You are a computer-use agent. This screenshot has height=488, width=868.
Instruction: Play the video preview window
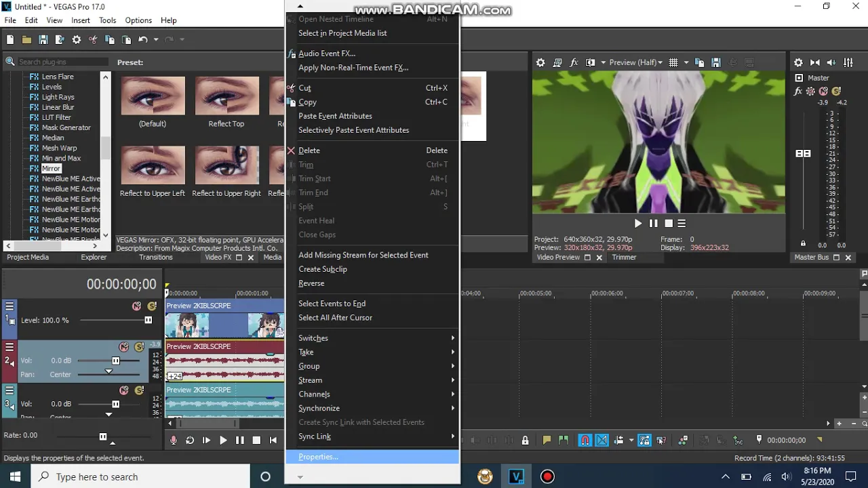(637, 223)
